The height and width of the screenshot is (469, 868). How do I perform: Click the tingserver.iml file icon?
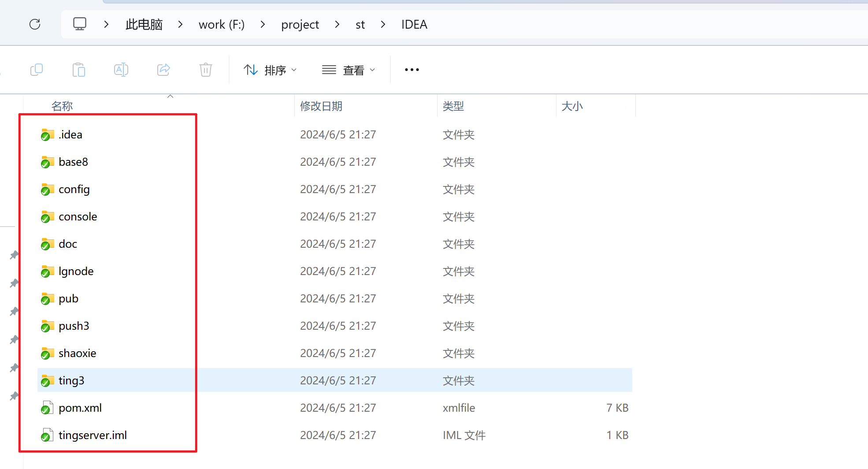(x=47, y=435)
